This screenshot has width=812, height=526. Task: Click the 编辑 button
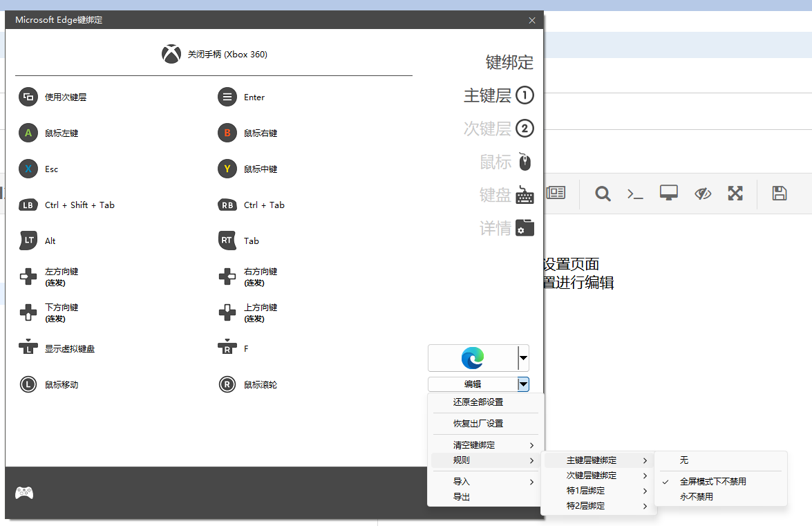[x=473, y=384]
